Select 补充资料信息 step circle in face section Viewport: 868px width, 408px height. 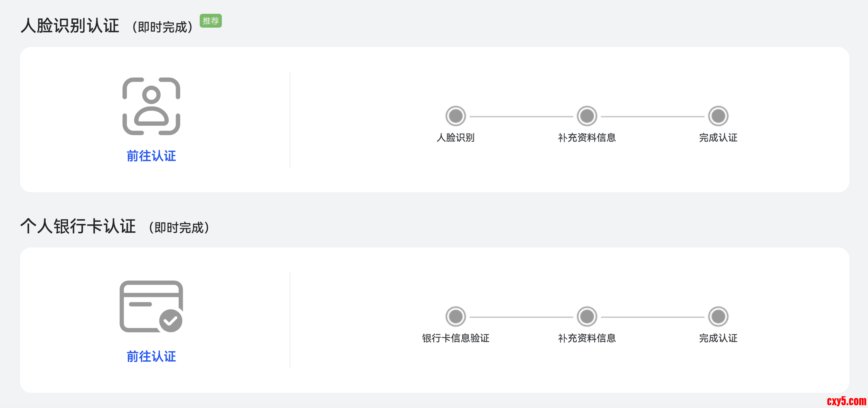click(587, 116)
